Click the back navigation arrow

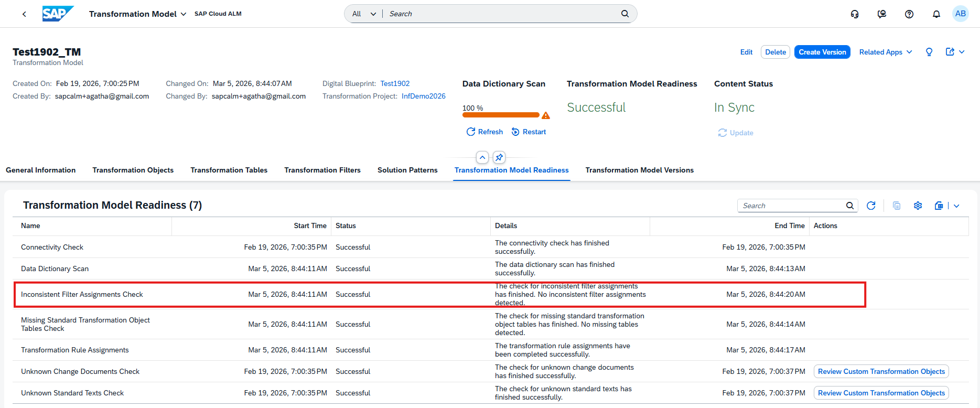(x=24, y=14)
